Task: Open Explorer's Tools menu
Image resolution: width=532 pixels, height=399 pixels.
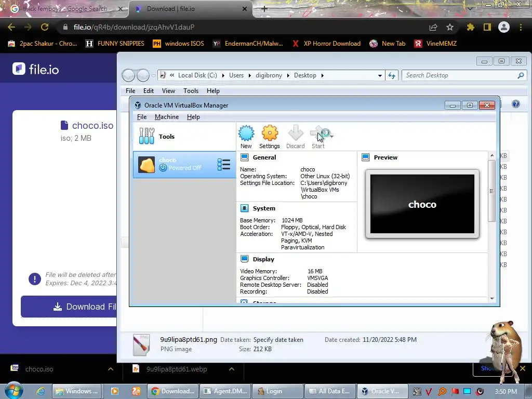Action: coord(191,90)
